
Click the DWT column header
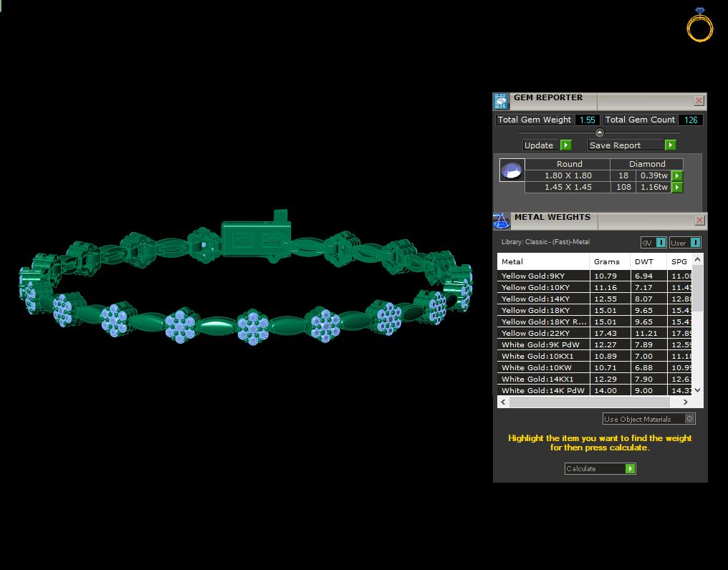[x=648, y=261]
